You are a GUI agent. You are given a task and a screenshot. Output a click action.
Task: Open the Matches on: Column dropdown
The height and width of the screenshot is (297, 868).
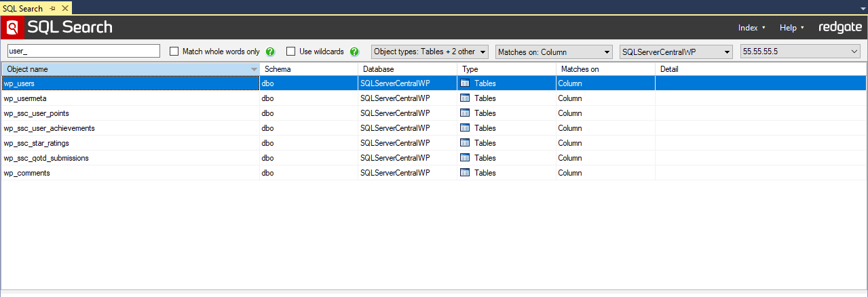coord(554,52)
